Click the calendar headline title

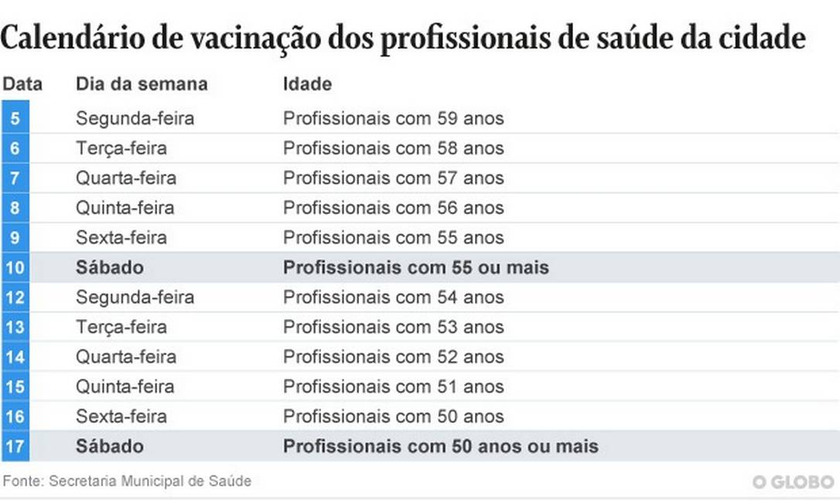403,38
